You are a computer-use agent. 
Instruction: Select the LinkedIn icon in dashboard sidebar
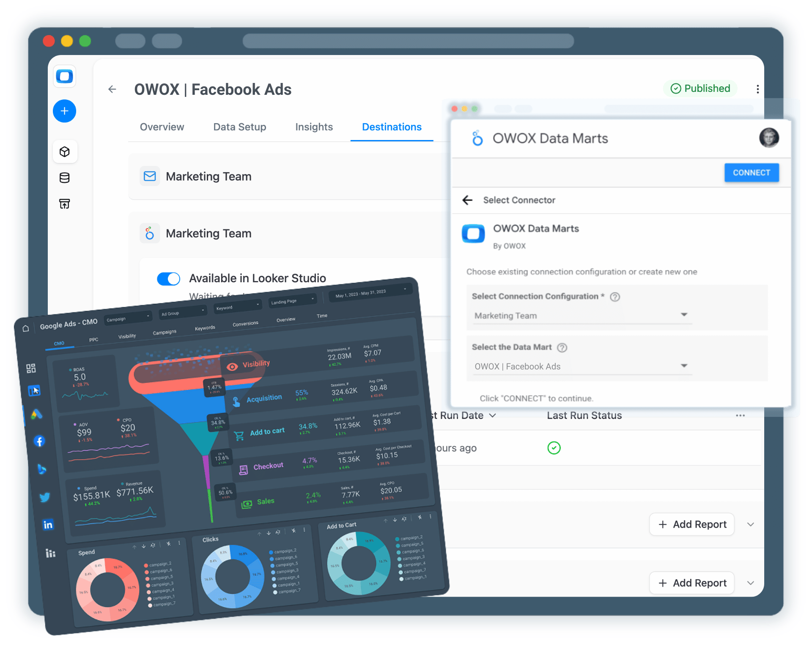point(48,525)
